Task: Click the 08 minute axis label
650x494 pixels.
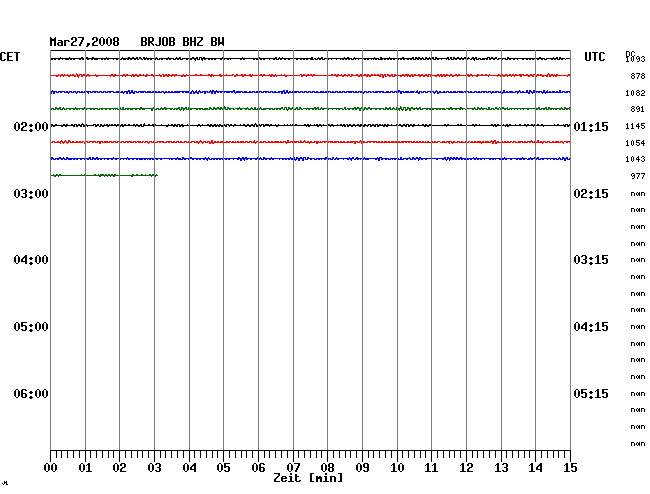Action: (327, 468)
